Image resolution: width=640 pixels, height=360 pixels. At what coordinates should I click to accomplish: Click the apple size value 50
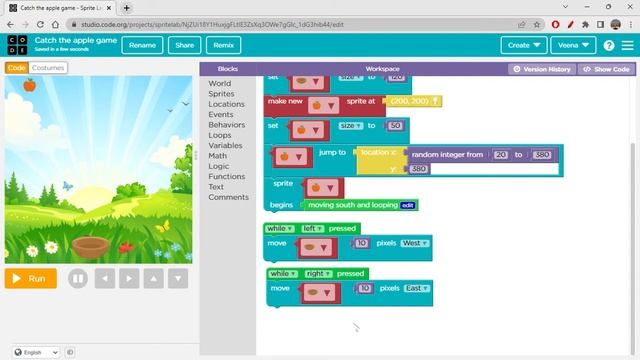395,126
